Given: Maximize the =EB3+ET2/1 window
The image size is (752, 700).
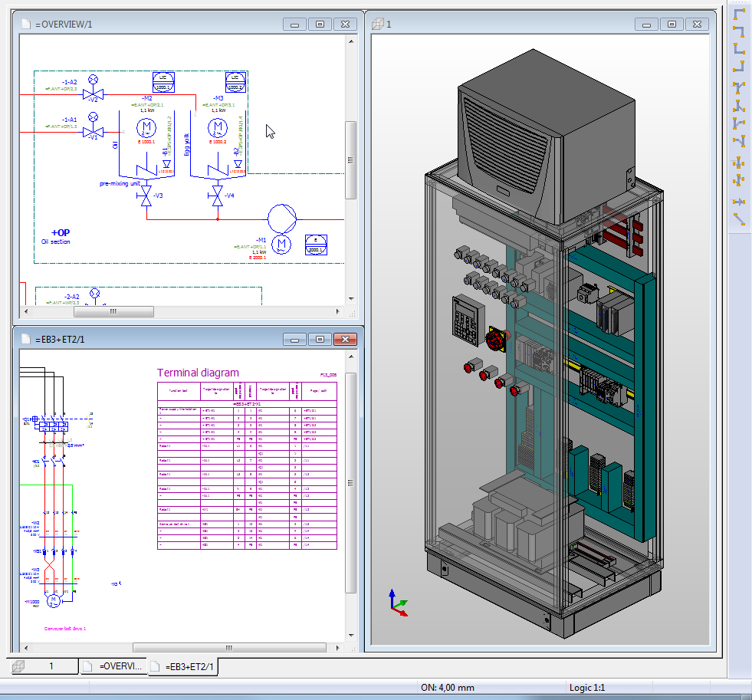Looking at the screenshot, I should click(320, 339).
